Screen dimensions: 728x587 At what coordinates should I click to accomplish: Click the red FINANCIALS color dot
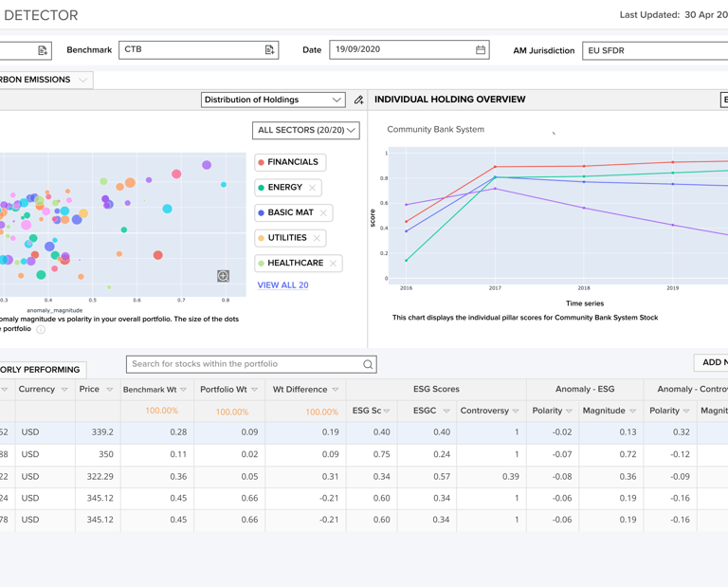pos(262,162)
